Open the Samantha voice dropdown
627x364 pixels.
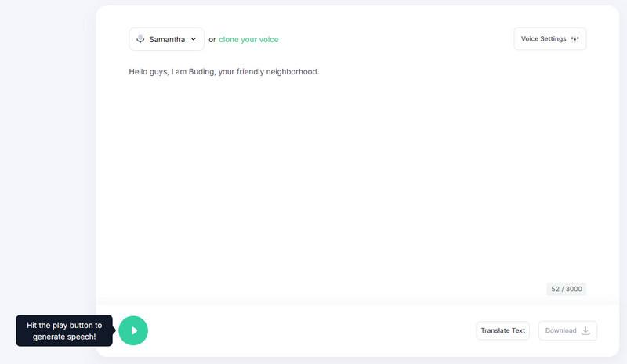(166, 39)
